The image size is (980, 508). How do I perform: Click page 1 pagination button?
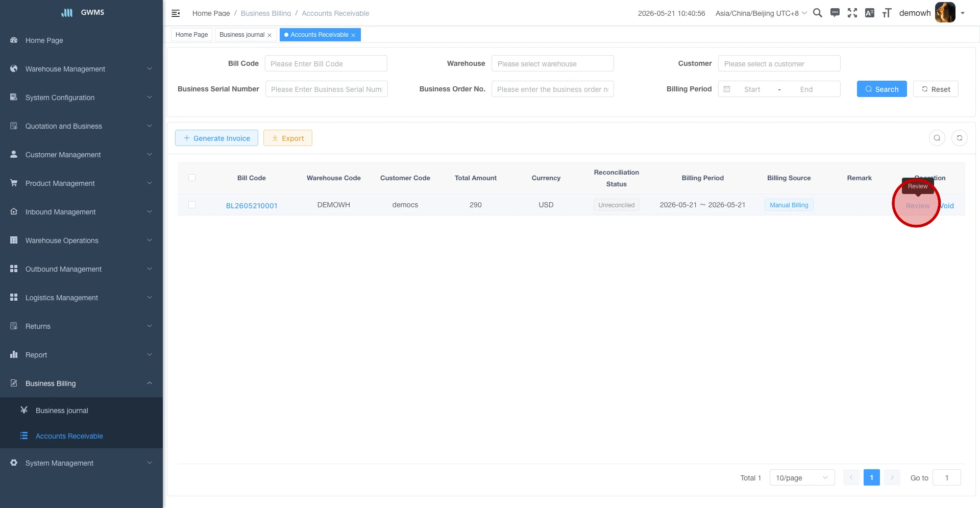click(871, 477)
